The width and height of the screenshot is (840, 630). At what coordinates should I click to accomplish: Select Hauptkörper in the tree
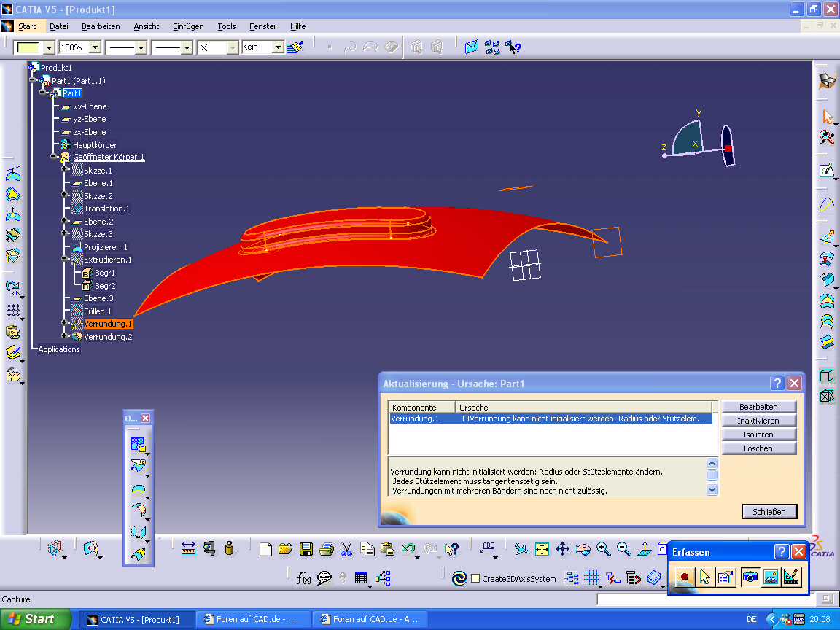(x=95, y=144)
